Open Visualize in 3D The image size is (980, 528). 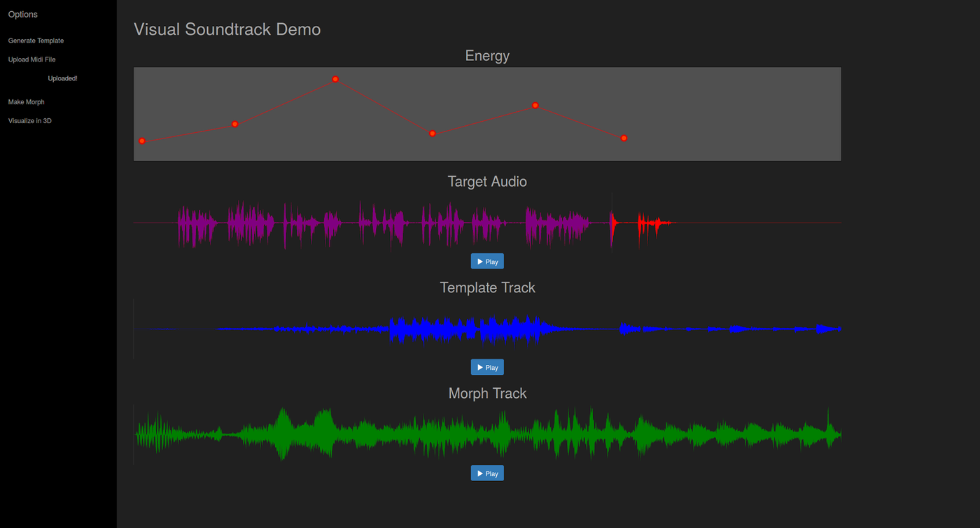click(30, 121)
